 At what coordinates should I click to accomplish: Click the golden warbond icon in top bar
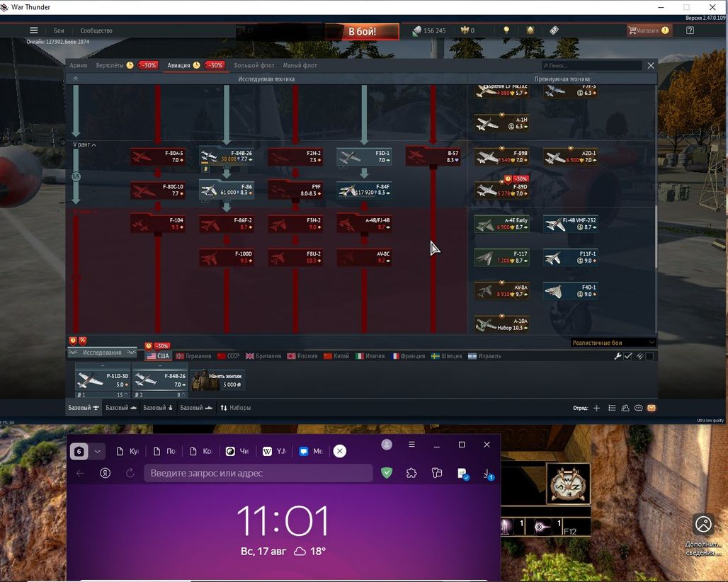[x=530, y=30]
